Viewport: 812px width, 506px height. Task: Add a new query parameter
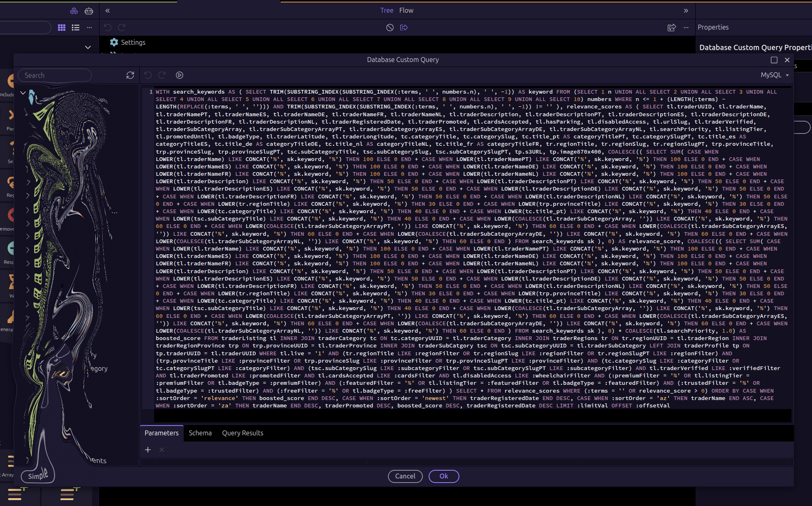(x=148, y=450)
